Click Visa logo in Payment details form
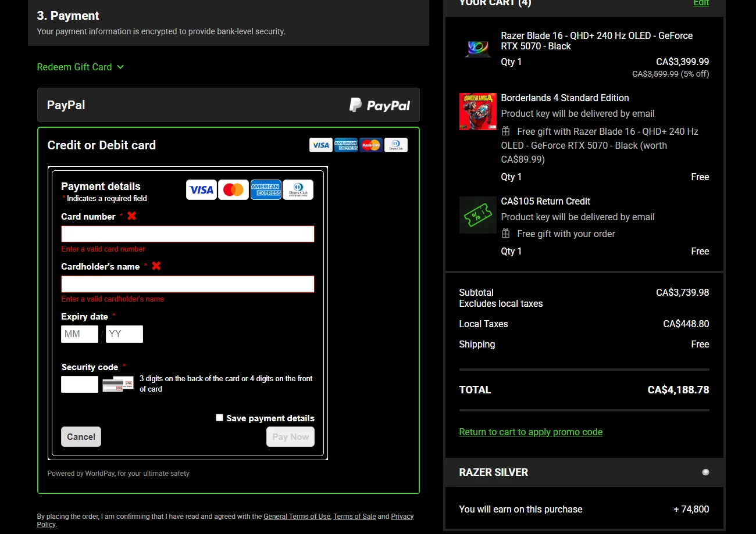 202,189
